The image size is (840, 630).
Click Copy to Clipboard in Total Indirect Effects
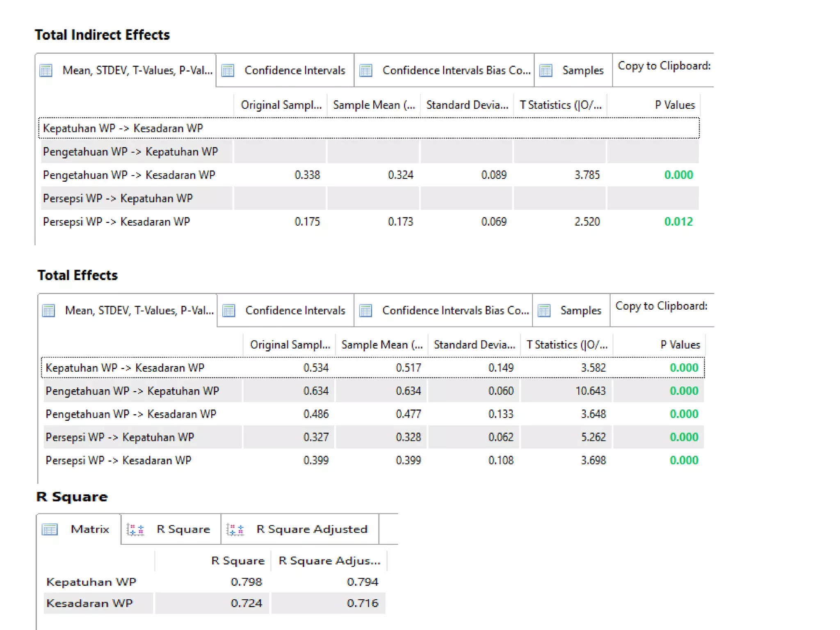pos(664,66)
